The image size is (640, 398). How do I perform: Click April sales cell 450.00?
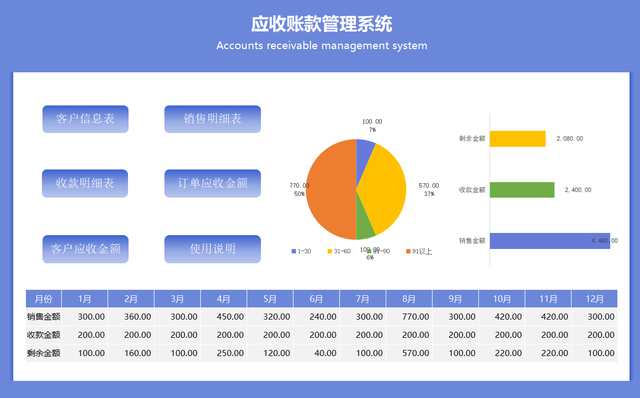click(x=224, y=317)
